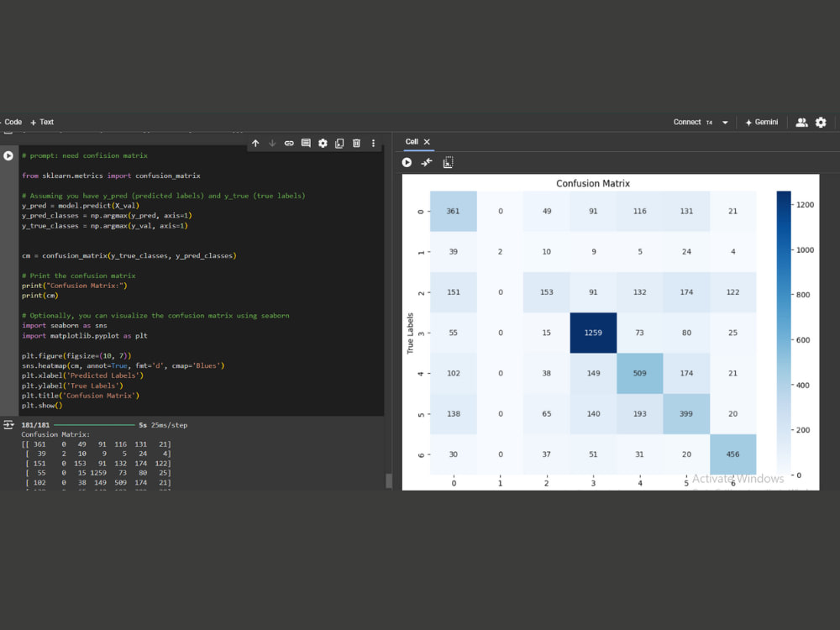Copy link to cell via chain icon
Viewport: 840px width, 630px height.
(x=289, y=143)
